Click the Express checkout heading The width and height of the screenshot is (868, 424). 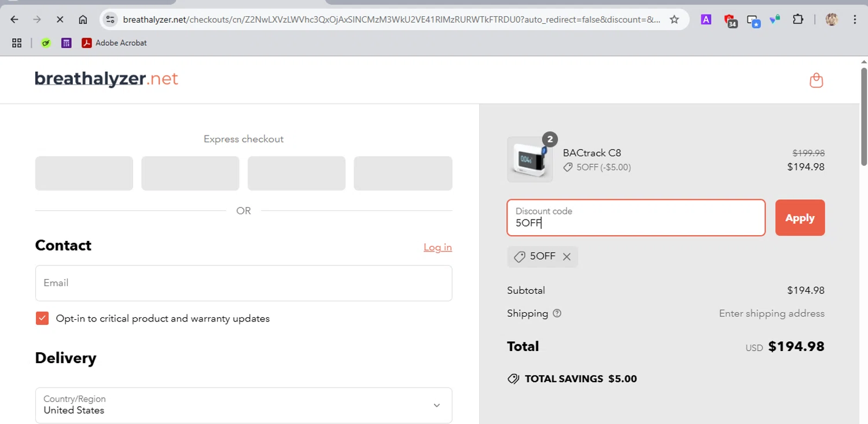coord(244,139)
